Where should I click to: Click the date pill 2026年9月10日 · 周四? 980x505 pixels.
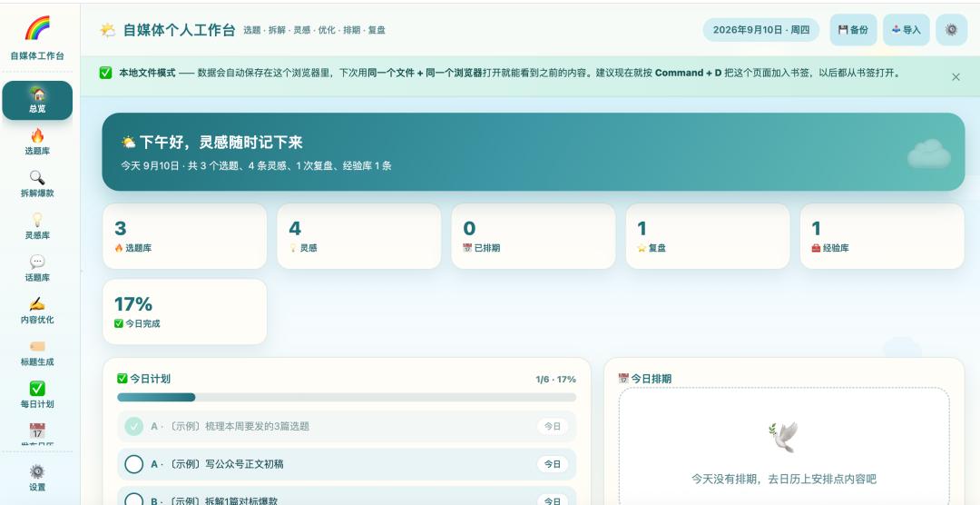[x=761, y=29]
